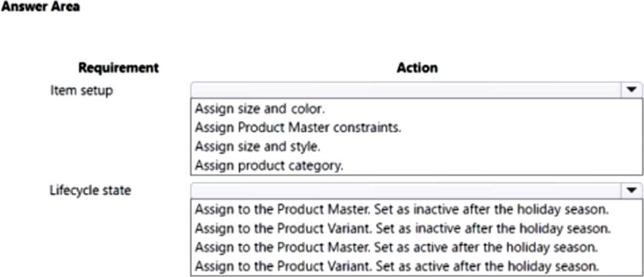
Task: Click the "Item setup" requirement label
Action: coord(81,90)
